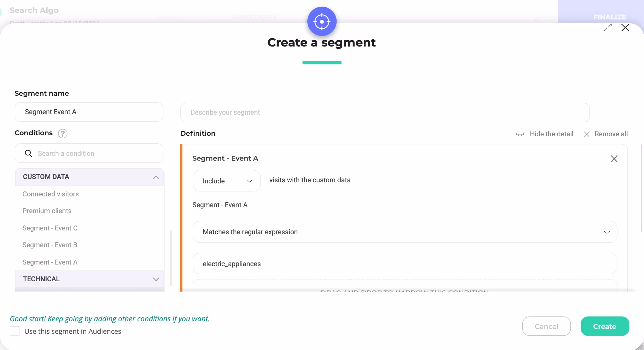Click the FINALIZE button
The width and height of the screenshot is (644, 350).
609,17
